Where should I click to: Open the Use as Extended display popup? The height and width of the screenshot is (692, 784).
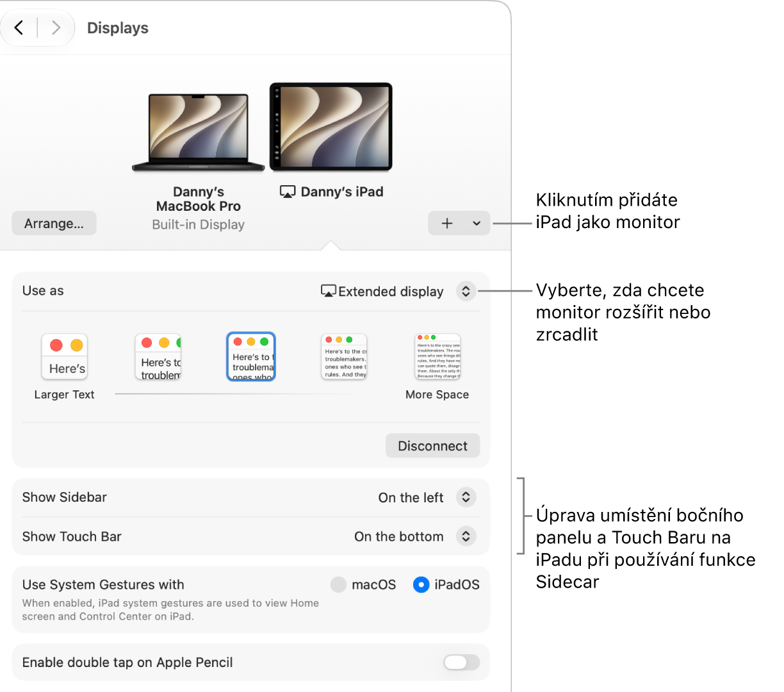(466, 292)
